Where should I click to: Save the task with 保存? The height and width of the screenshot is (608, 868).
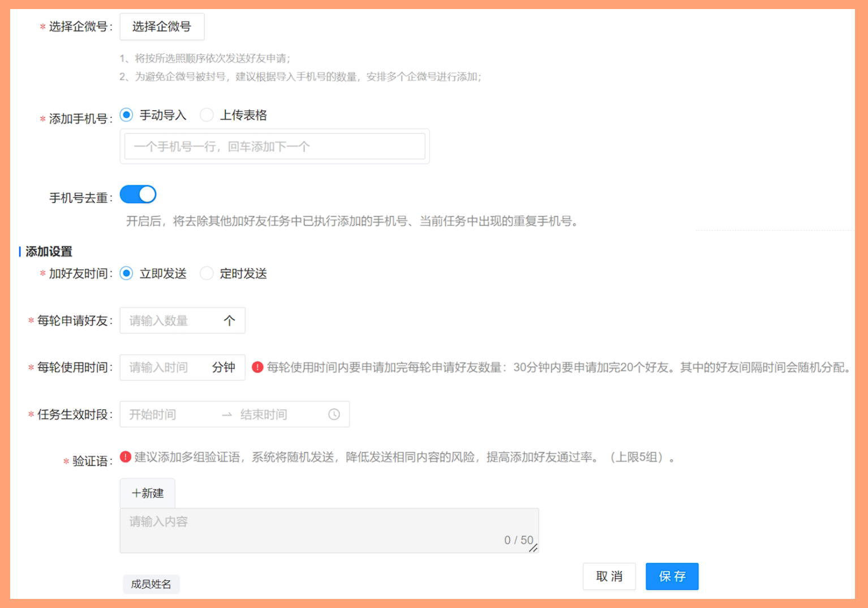pyautogui.click(x=672, y=576)
